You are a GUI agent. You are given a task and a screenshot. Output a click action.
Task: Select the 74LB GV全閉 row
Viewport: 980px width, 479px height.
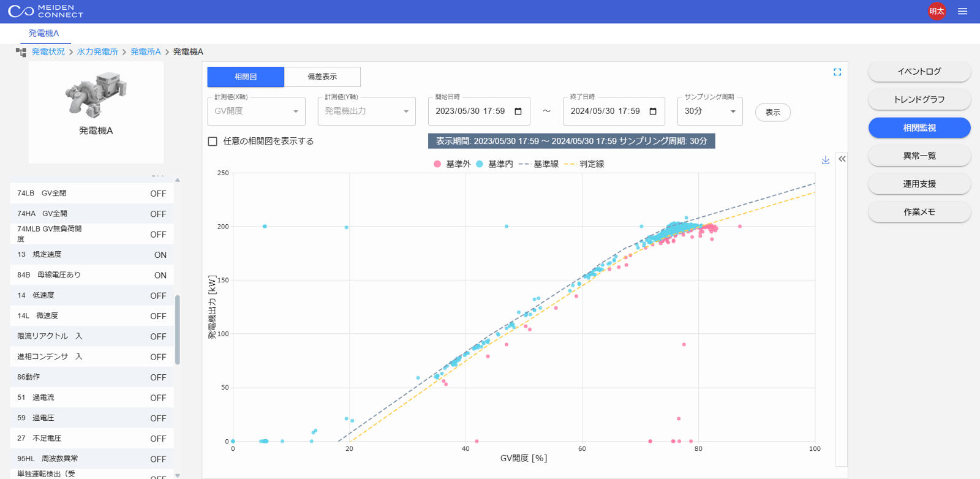92,194
